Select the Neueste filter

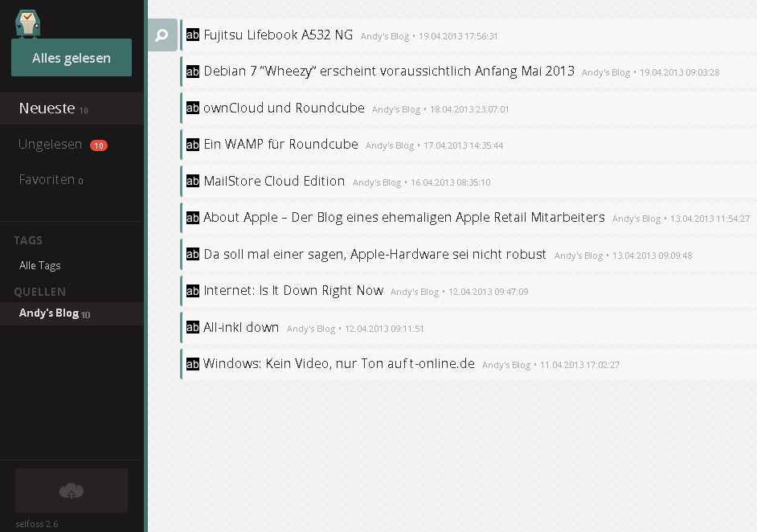pos(47,108)
